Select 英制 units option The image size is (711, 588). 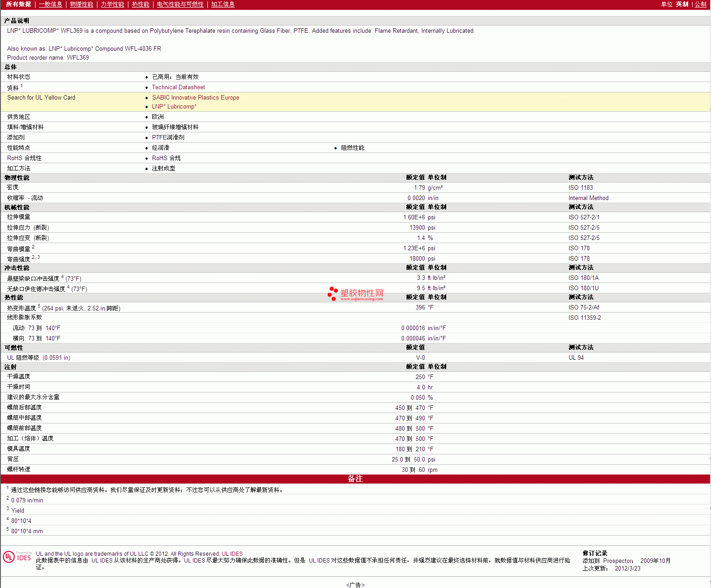(682, 4)
